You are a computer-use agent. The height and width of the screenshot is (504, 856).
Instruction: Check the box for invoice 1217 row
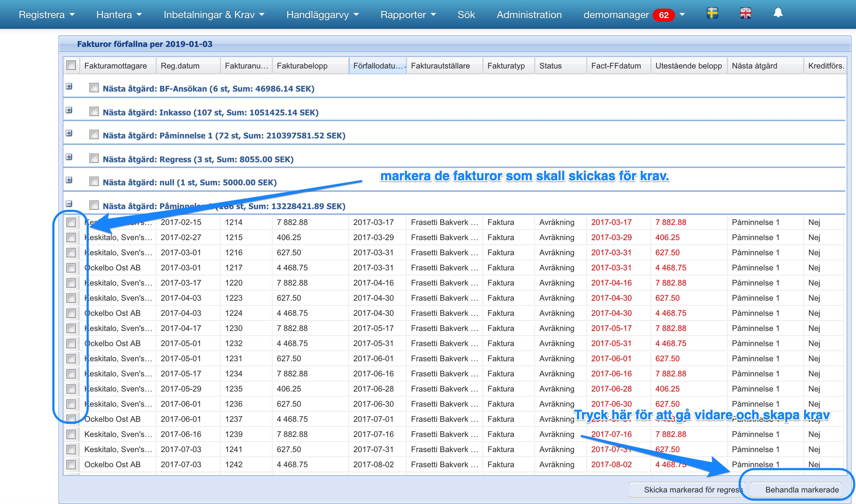[x=71, y=268]
